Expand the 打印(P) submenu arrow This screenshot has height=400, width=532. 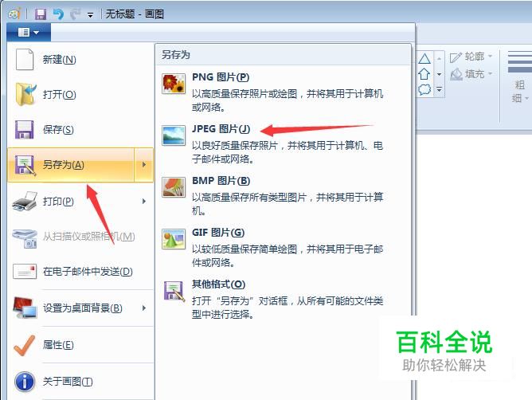pos(144,202)
